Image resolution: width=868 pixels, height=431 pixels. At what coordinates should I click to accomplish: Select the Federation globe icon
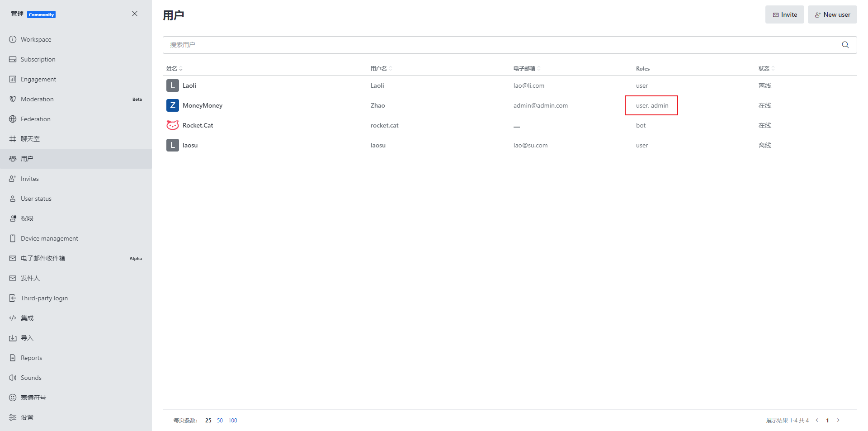click(x=13, y=119)
